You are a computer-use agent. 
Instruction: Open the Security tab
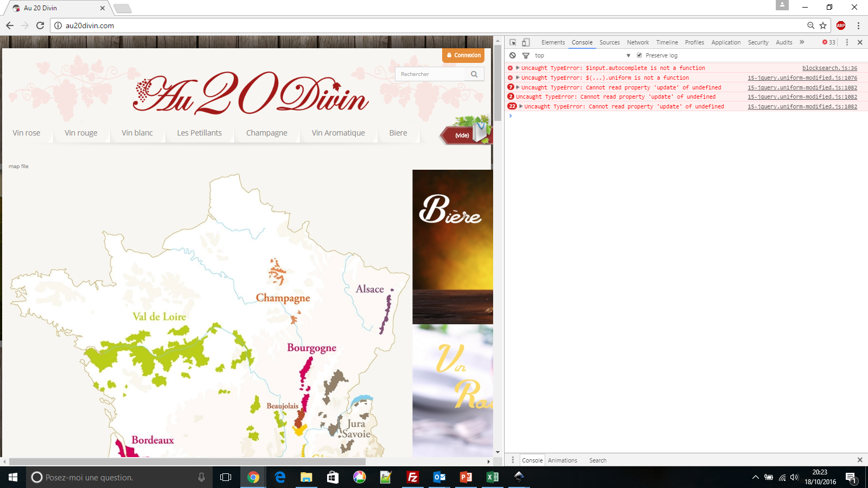pyautogui.click(x=758, y=42)
